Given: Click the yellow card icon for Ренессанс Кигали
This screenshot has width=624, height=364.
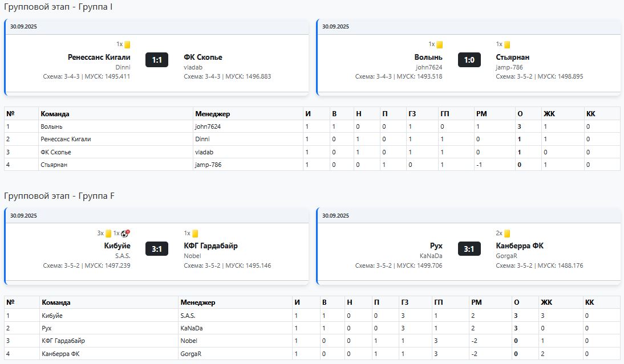Looking at the screenshot, I should click(x=127, y=44).
